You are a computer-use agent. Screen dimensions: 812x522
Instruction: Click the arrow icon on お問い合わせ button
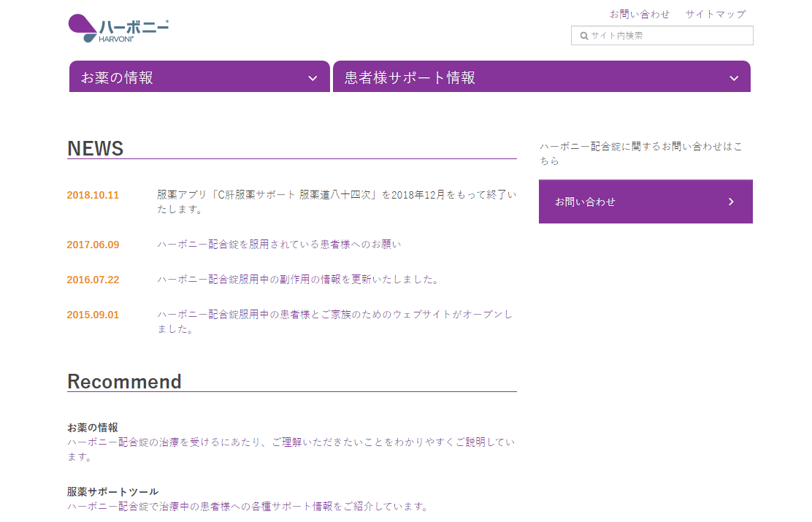(731, 201)
